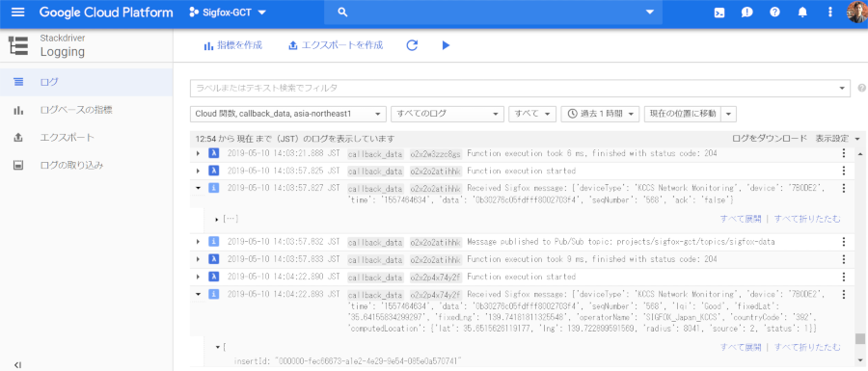Open options menu for 14:03:57.833 entry
The width and height of the screenshot is (868, 371).
pos(844,259)
